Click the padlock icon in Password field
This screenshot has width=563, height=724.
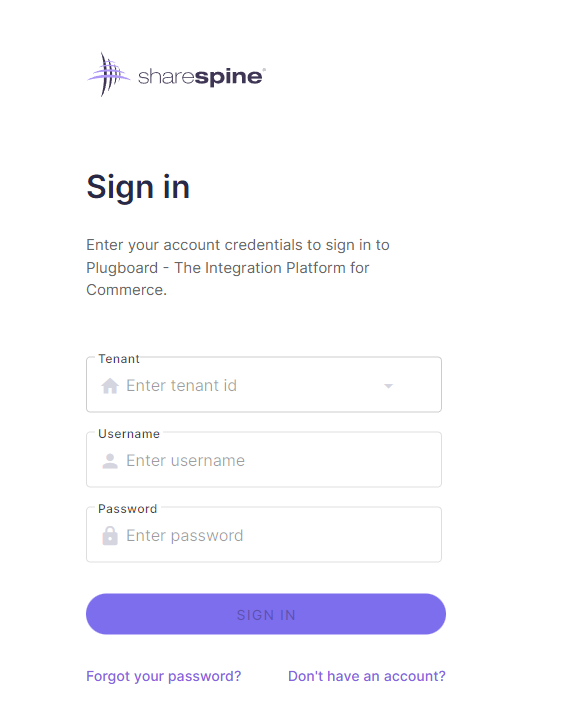[110, 536]
